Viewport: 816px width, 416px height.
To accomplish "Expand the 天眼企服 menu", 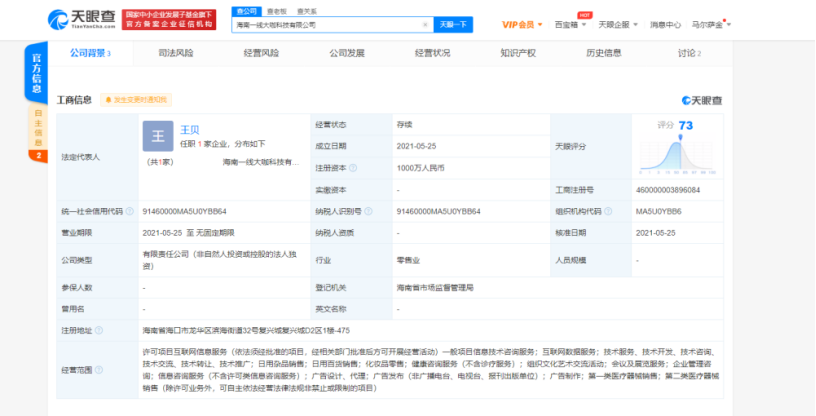I will coord(618,24).
